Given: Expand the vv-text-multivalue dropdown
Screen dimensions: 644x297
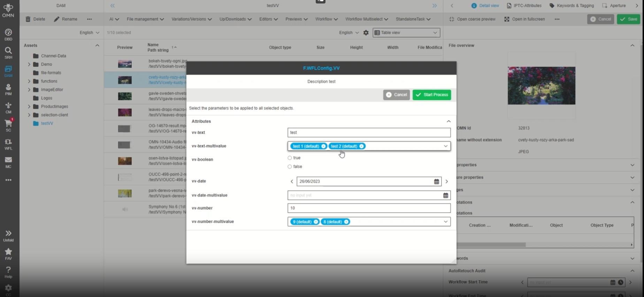Looking at the screenshot, I should point(445,146).
